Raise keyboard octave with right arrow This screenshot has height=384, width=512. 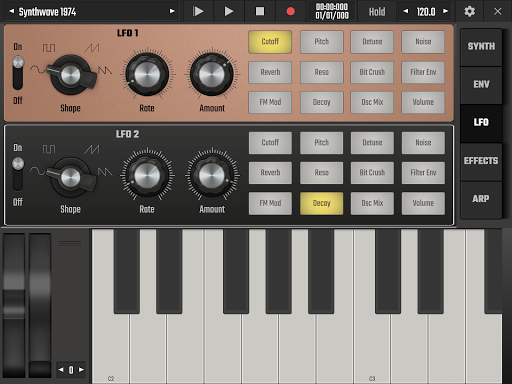point(81,369)
